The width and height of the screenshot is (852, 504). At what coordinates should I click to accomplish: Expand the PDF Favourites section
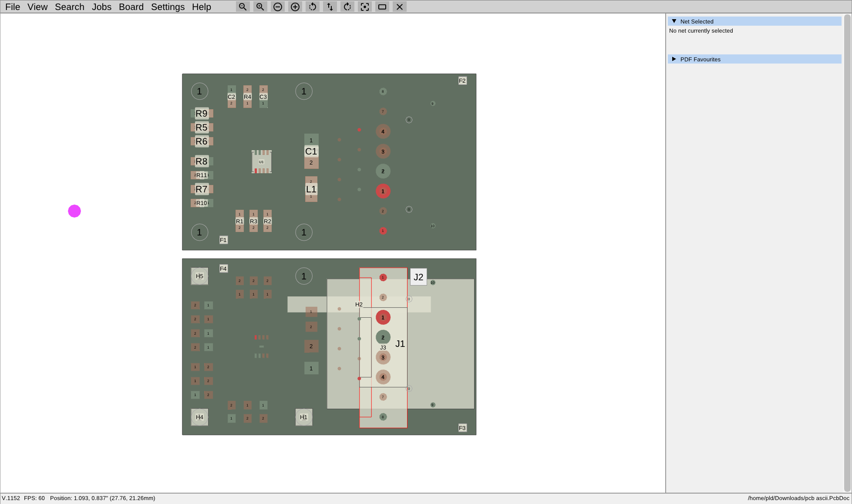[674, 59]
